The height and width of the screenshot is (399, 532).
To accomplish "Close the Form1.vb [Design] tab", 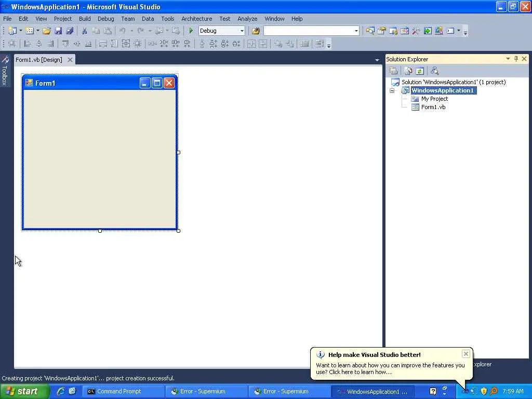I will pos(70,60).
